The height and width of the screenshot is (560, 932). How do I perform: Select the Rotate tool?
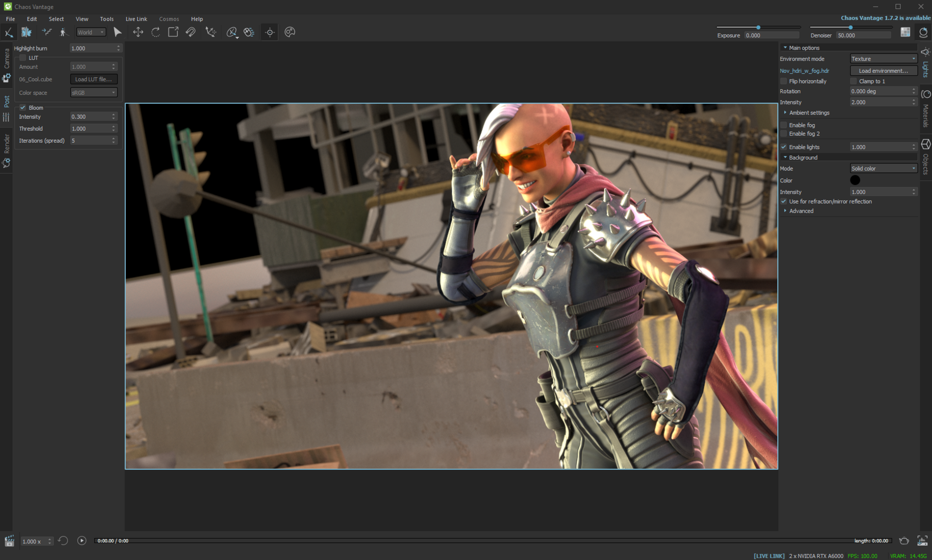pyautogui.click(x=155, y=32)
